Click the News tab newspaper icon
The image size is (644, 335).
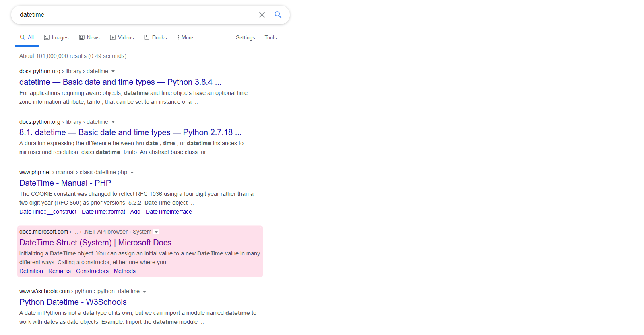coord(82,37)
